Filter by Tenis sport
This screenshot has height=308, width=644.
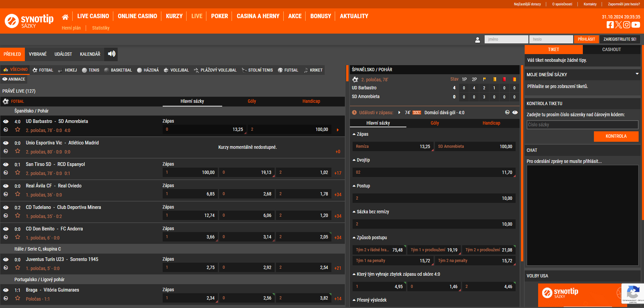(x=91, y=70)
